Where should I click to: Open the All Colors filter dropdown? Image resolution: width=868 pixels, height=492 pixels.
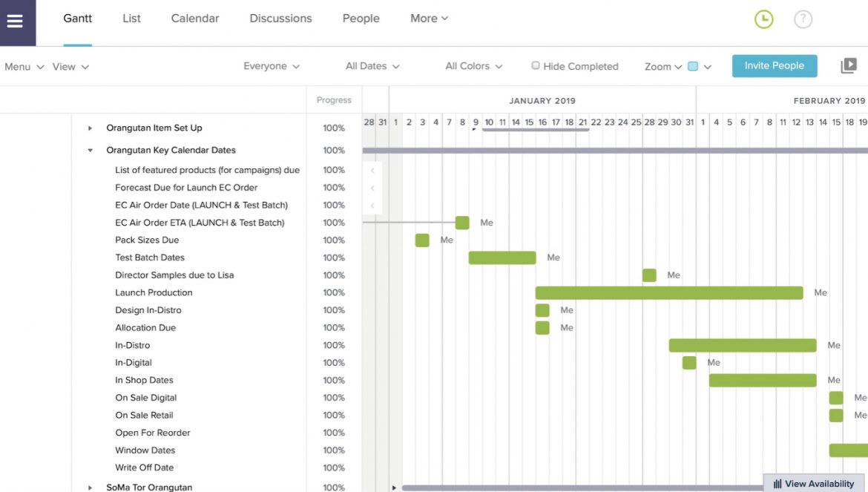point(473,65)
